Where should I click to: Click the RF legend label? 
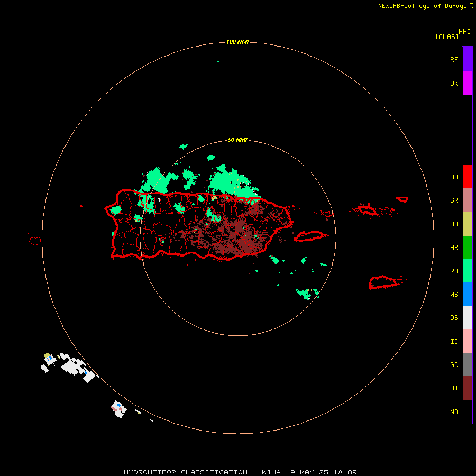pyautogui.click(x=454, y=59)
